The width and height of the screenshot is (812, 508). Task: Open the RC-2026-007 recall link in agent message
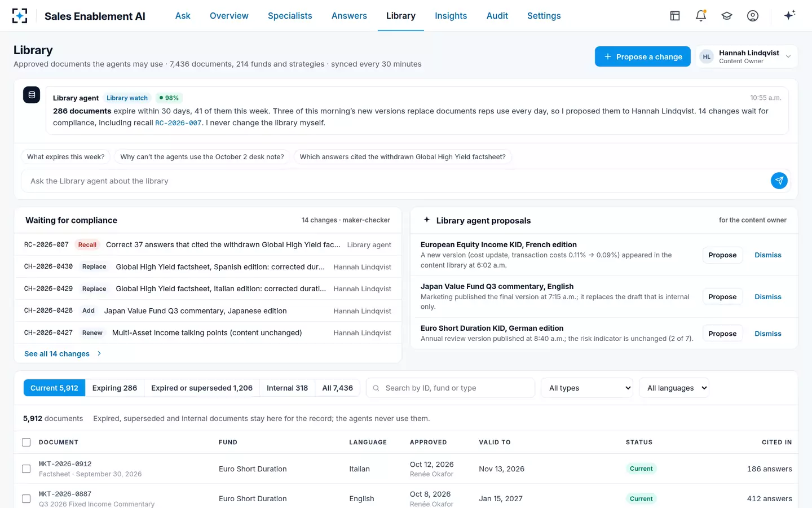point(178,123)
